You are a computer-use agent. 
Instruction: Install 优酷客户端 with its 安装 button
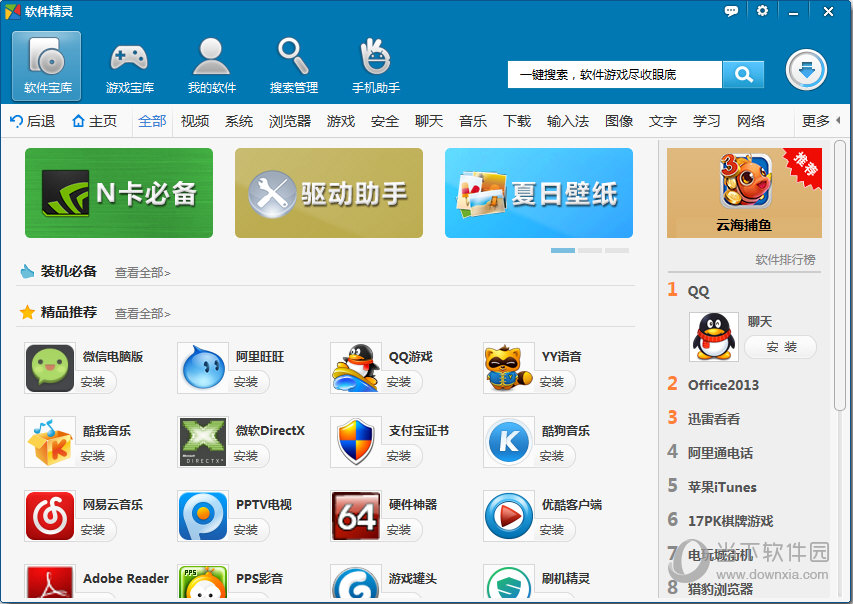(553, 530)
